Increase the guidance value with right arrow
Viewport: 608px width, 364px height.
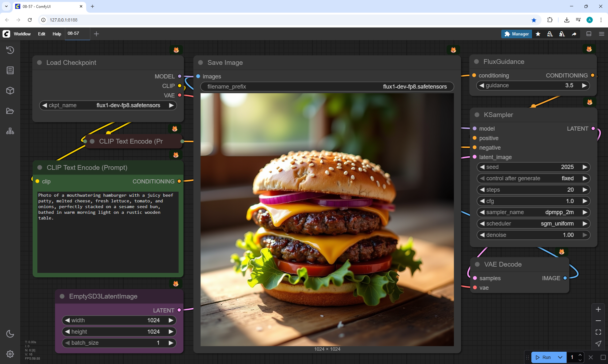tap(584, 85)
